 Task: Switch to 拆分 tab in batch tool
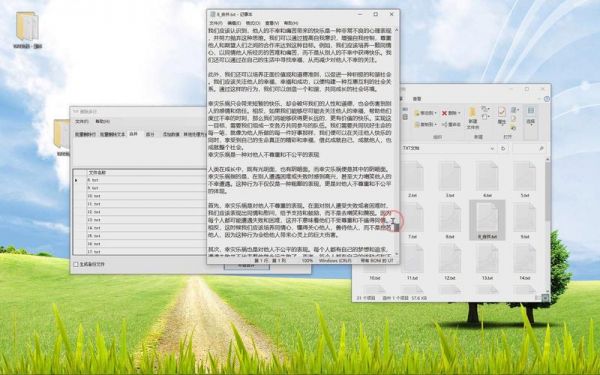pyautogui.click(x=150, y=134)
